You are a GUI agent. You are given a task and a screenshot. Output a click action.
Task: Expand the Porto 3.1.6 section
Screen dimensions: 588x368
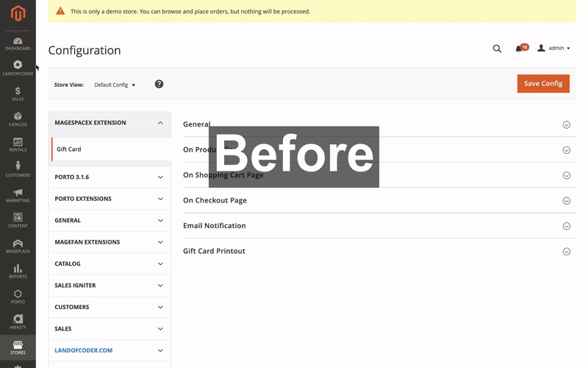click(110, 177)
